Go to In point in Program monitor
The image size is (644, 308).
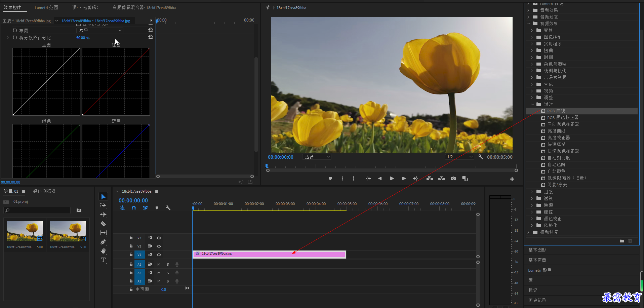368,179
